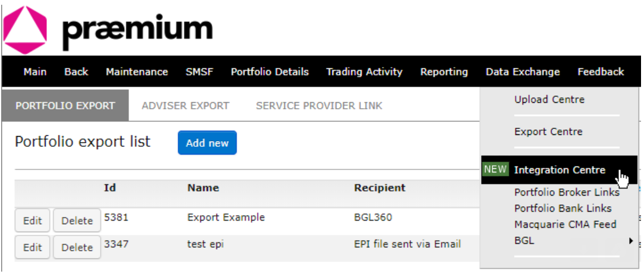Select Upload Centre in the menu
644x274 pixels.
click(549, 99)
